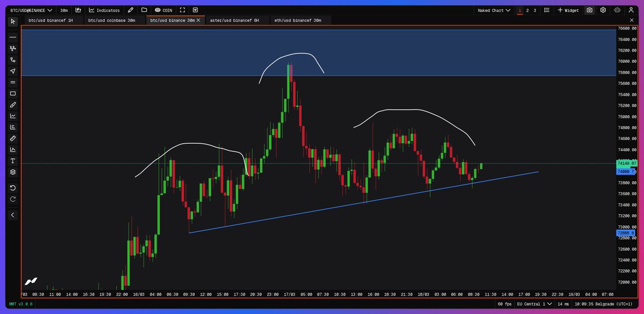Open the EU Central 1 server dropdown
The height and width of the screenshot is (314, 644).
coord(534,304)
